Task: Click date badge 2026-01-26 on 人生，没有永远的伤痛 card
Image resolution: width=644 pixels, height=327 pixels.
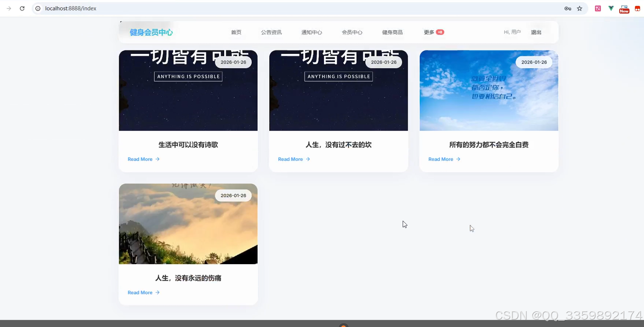Action: (x=234, y=196)
